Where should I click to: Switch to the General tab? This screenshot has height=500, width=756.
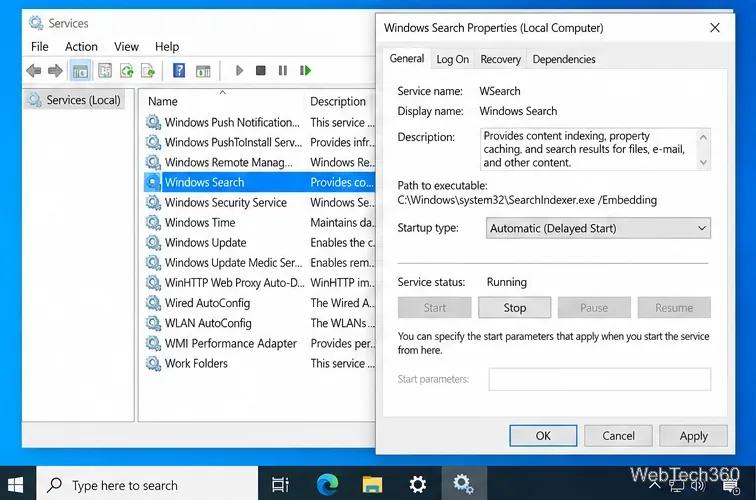(407, 58)
